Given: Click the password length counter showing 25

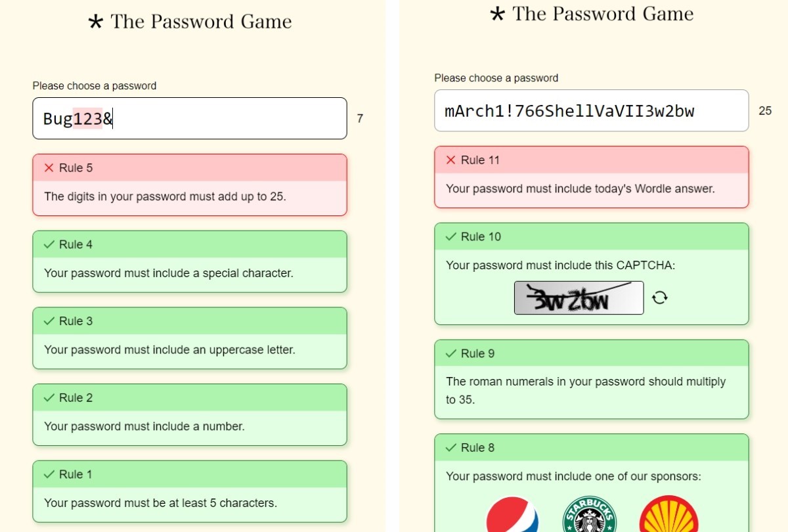Looking at the screenshot, I should point(765,111).
